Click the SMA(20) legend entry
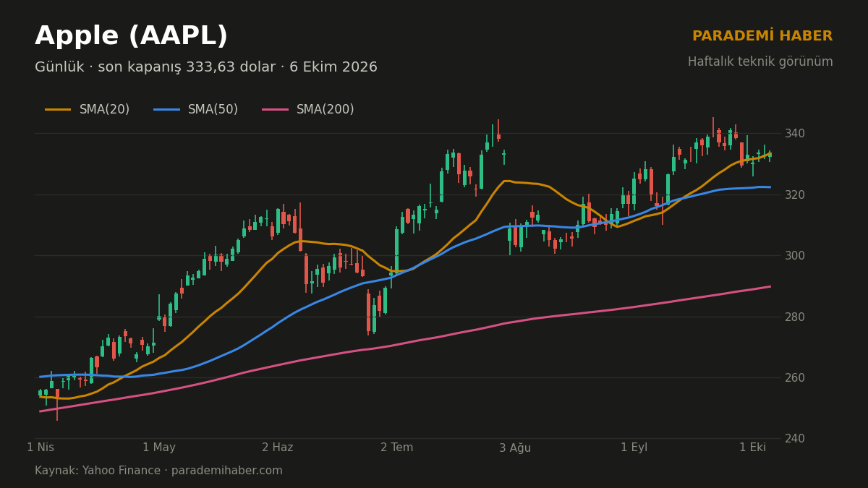 pos(88,110)
